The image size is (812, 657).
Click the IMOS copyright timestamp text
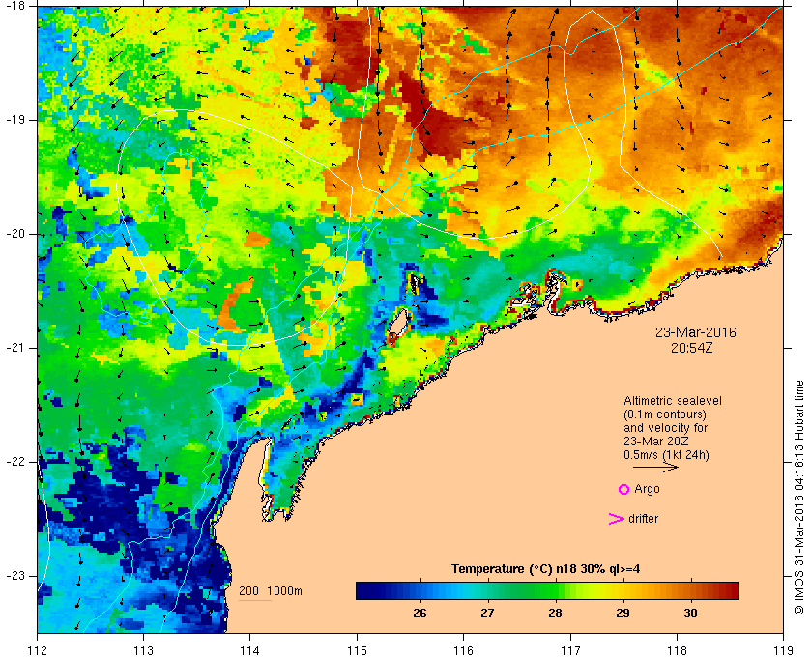[x=799, y=498]
